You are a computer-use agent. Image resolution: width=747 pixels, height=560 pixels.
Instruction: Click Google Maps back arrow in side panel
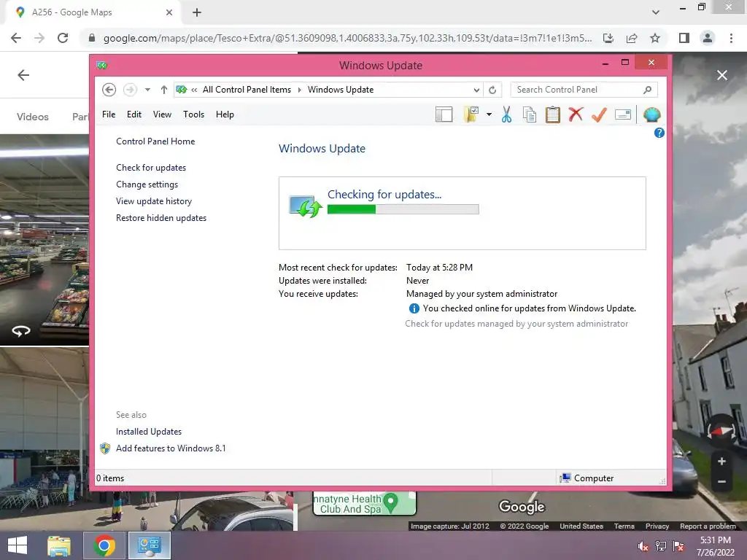pyautogui.click(x=23, y=75)
